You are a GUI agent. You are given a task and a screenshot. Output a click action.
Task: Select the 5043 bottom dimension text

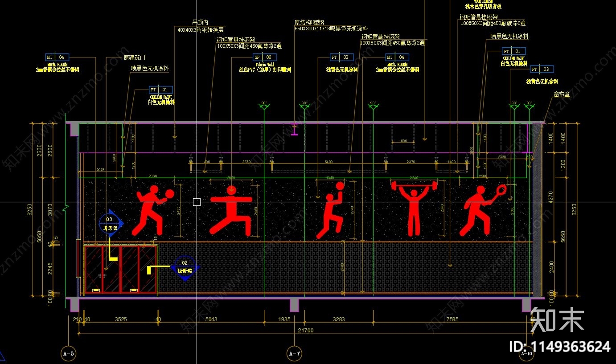point(211,319)
